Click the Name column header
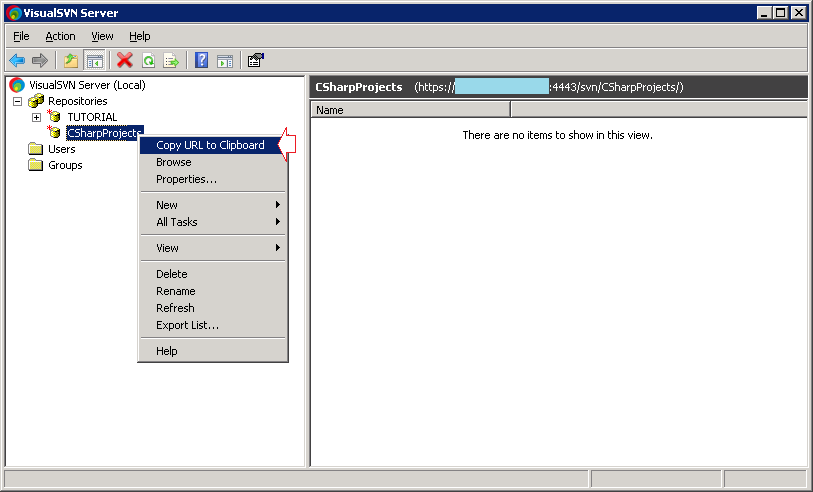The image size is (813, 492). pyautogui.click(x=410, y=110)
